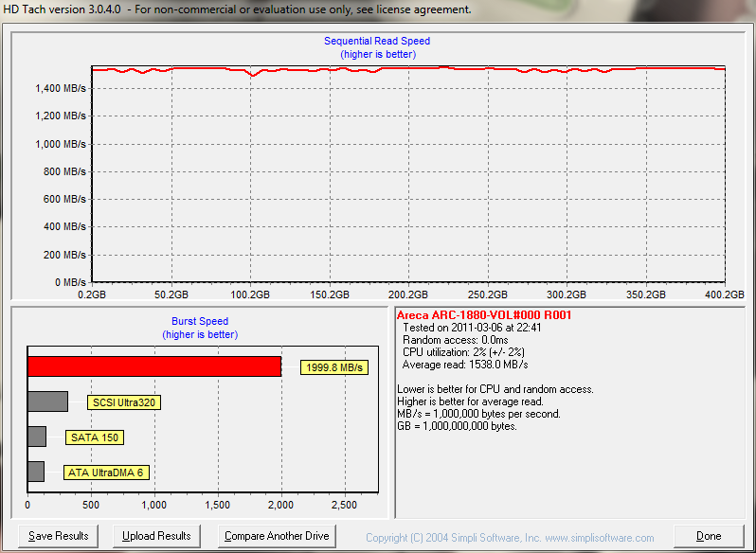756x553 pixels.
Task: Click the SATA 150 label
Action: click(x=95, y=437)
